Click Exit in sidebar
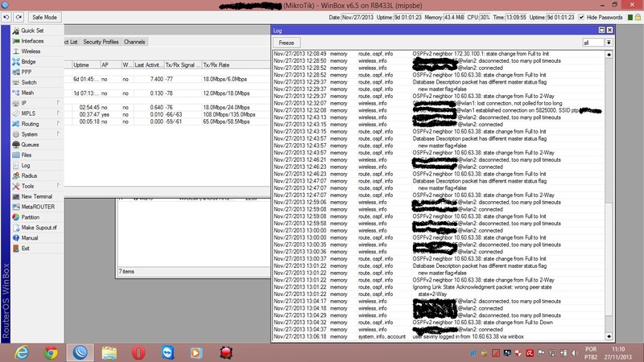 coord(26,249)
